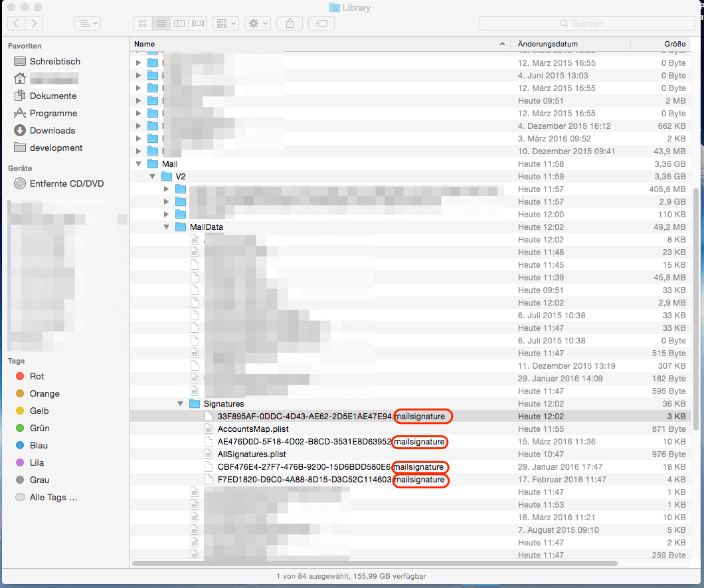Select the Rot tag
The image size is (704, 588).
(x=37, y=376)
